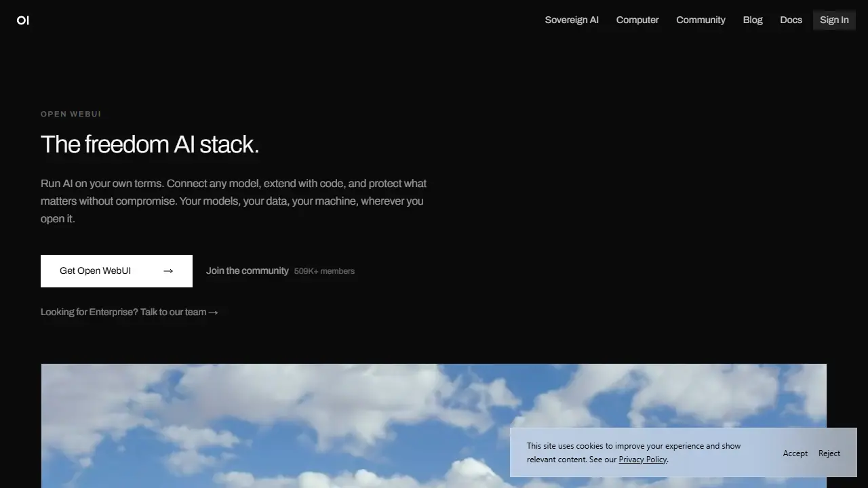Open the Community nav link

point(701,20)
